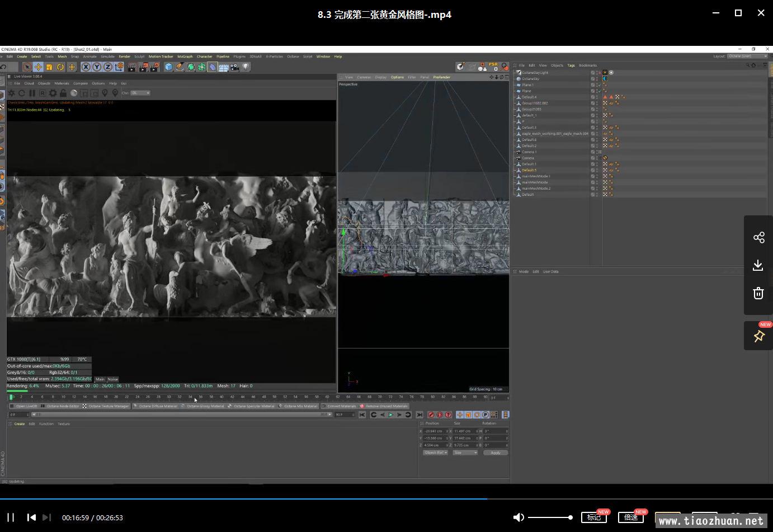Toggle the X axis lock

pos(86,67)
